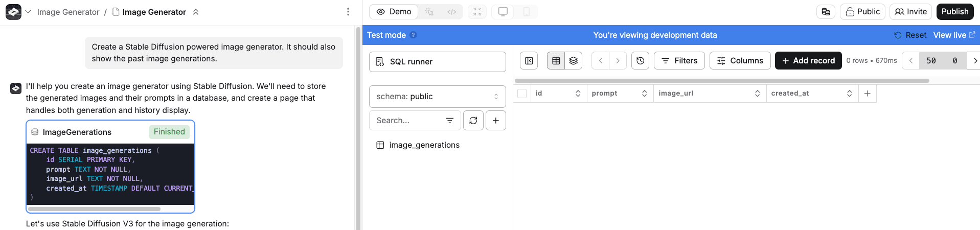Click the plus button to add table

pyautogui.click(x=496, y=121)
